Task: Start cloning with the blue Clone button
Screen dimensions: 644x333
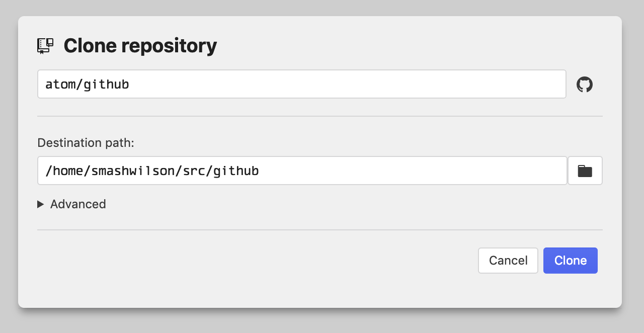Action: [570, 261]
